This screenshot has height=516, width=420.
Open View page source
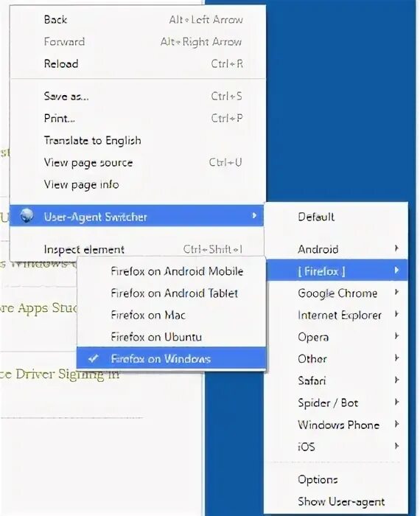tap(138, 163)
